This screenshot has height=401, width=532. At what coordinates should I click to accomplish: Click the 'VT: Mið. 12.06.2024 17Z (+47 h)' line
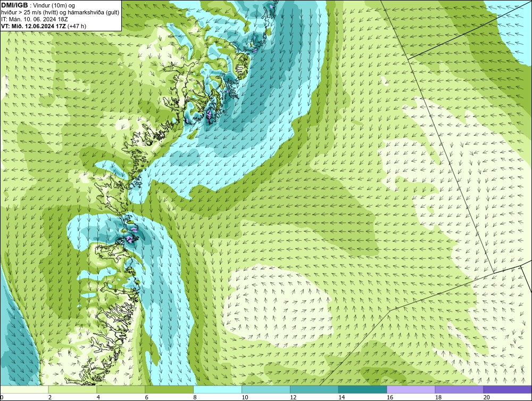[x=44, y=26]
